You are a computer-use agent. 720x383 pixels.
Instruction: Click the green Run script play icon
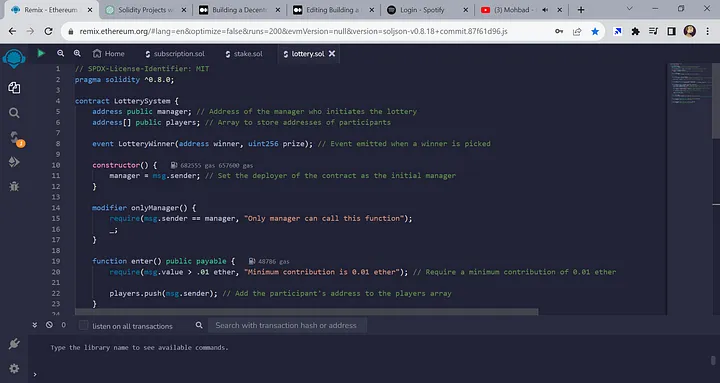tap(41, 53)
